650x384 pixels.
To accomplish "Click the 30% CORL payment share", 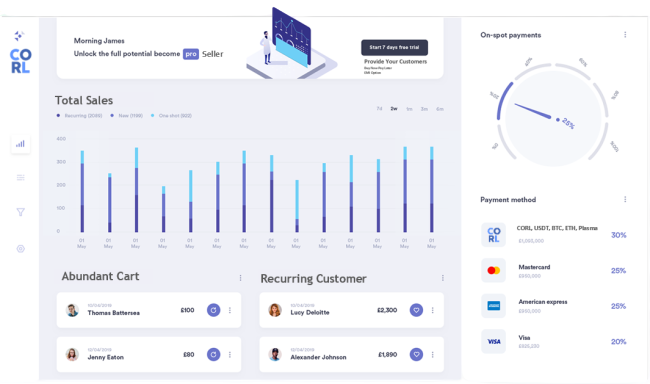I will point(618,235).
